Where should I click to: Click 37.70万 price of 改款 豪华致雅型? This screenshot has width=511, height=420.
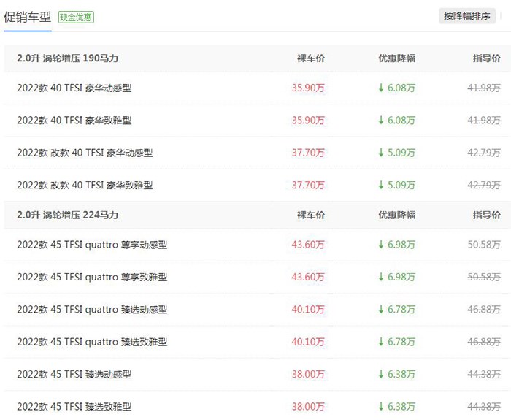point(308,186)
